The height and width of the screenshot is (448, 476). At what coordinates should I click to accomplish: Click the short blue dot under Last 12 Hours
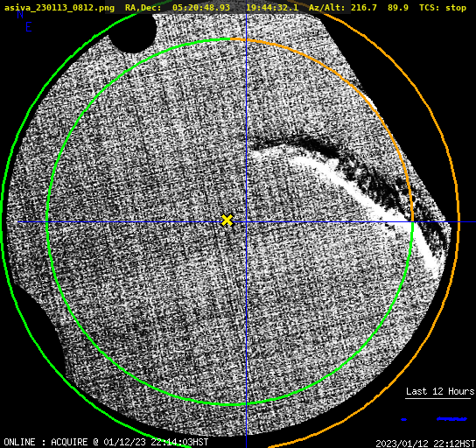click(x=403, y=419)
